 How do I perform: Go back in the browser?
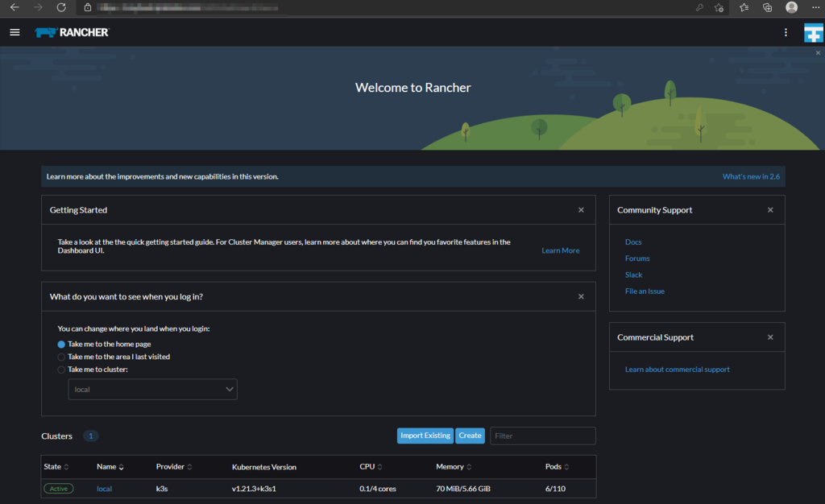tap(15, 7)
